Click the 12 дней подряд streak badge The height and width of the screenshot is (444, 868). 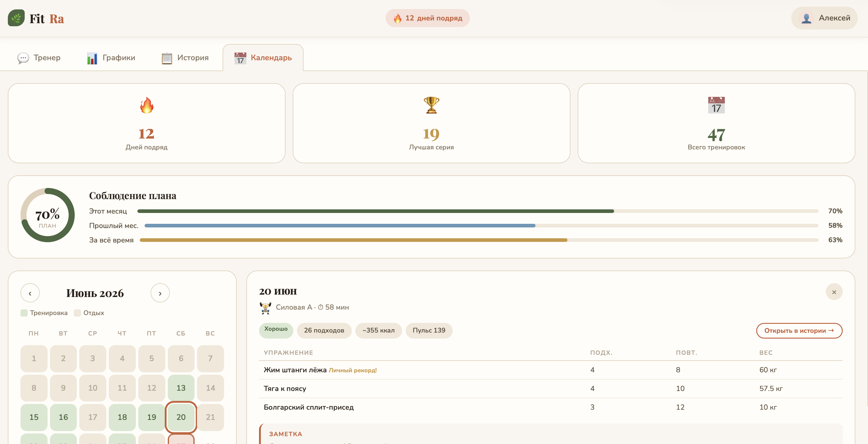pyautogui.click(x=428, y=18)
